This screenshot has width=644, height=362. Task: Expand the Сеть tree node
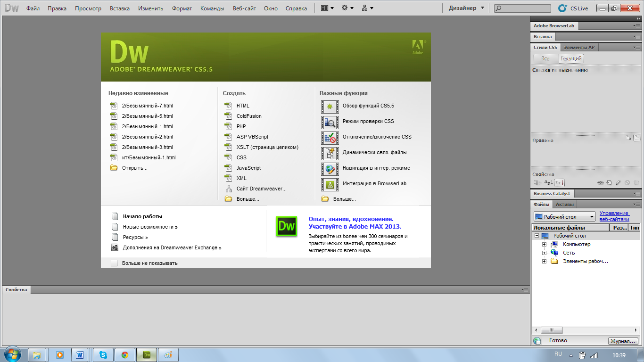[x=544, y=253]
